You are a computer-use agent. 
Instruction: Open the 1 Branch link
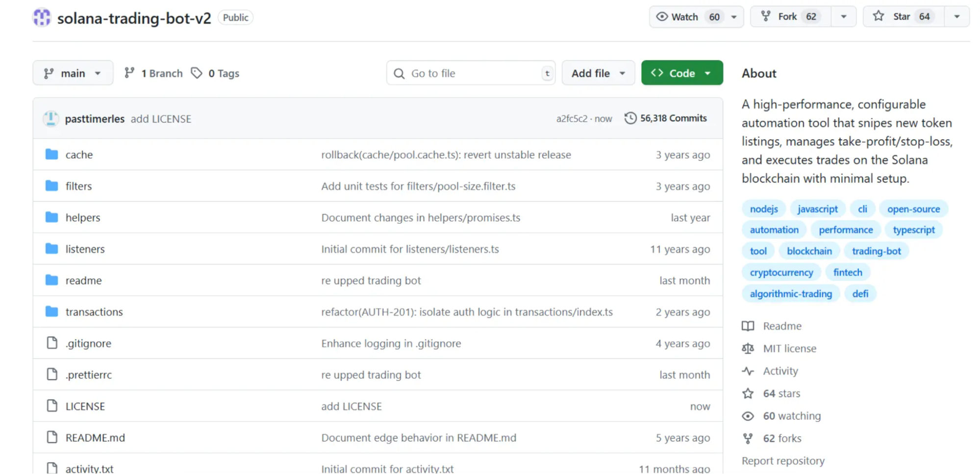153,73
